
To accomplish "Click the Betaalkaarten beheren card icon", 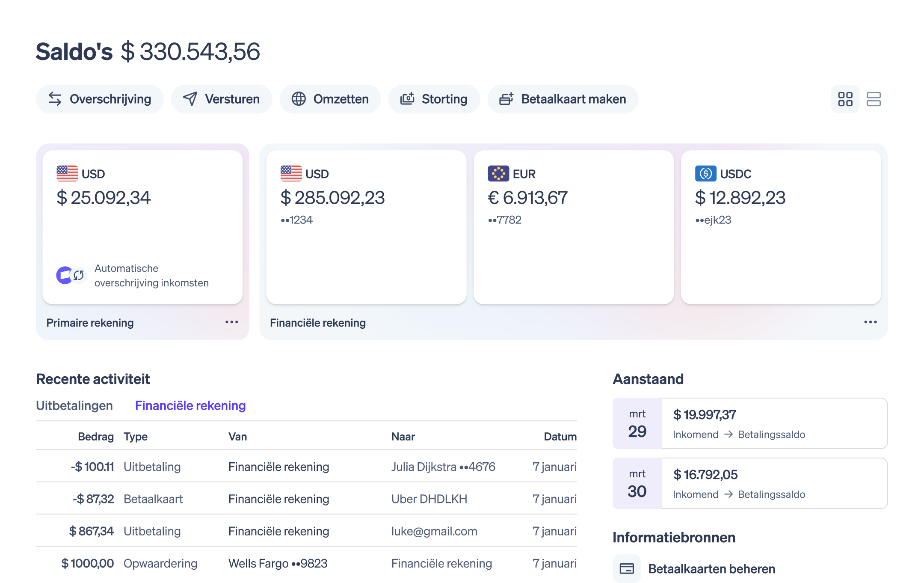I will pos(627,568).
